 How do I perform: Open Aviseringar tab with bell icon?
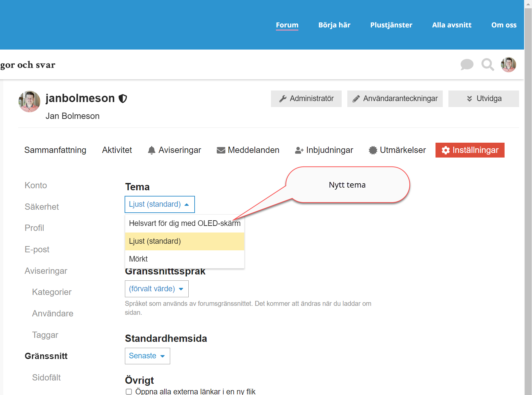[174, 150]
